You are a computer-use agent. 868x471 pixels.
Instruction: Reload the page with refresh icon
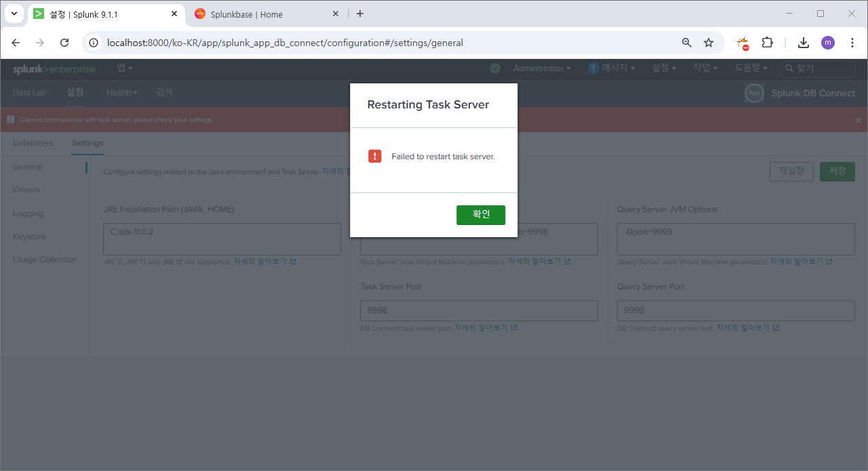[x=64, y=43]
